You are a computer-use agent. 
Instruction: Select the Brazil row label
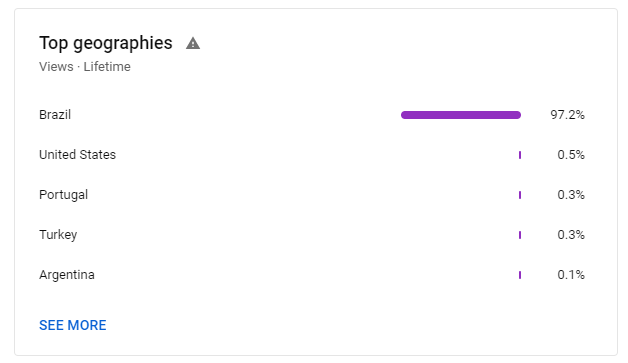tap(55, 115)
